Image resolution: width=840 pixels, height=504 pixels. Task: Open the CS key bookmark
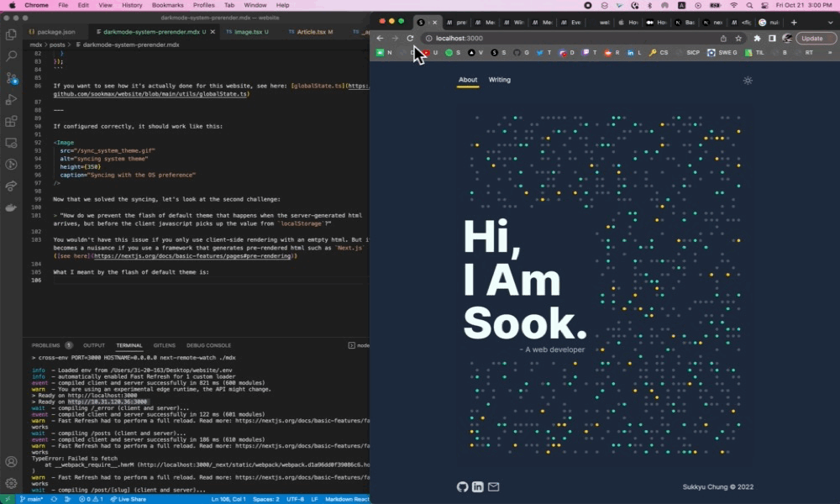[x=659, y=52]
